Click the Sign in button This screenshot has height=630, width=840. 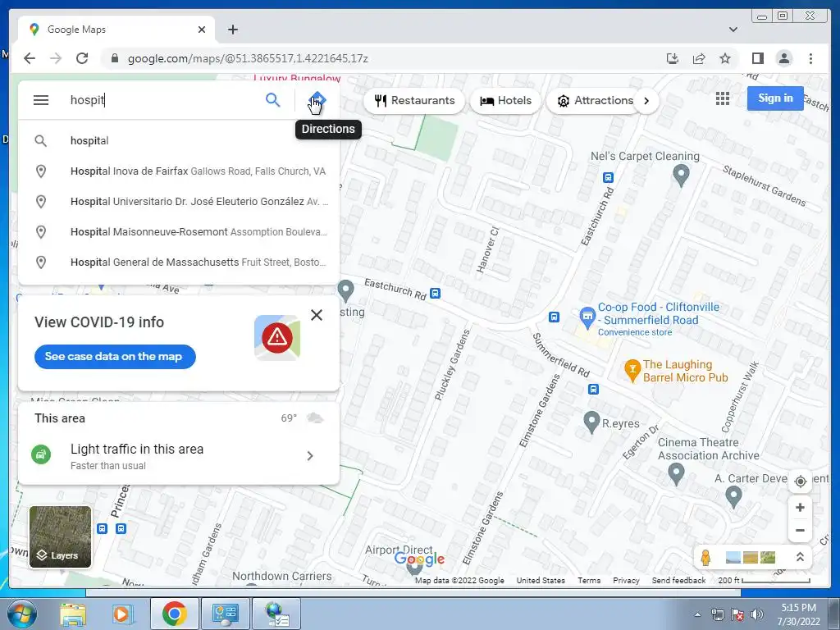[775, 98]
